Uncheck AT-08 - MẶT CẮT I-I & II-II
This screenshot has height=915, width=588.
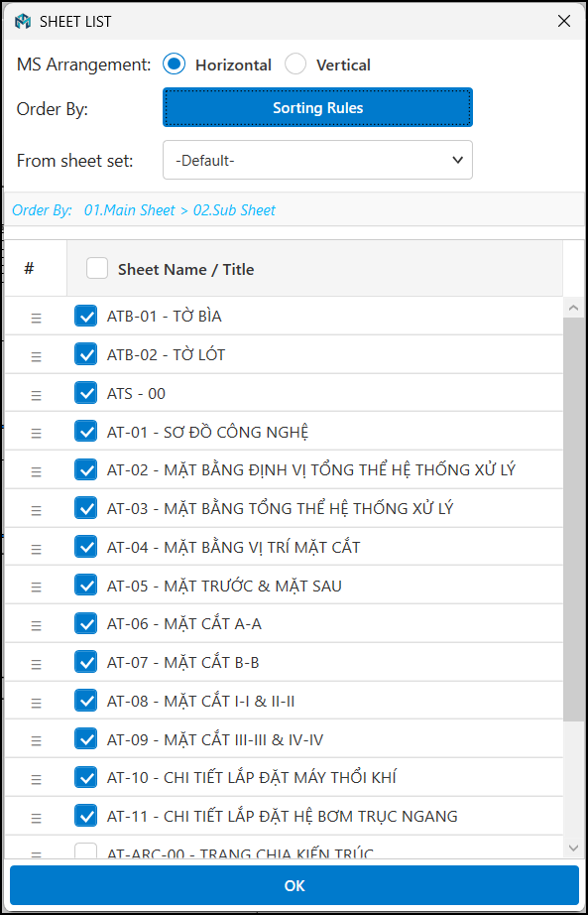coord(85,701)
